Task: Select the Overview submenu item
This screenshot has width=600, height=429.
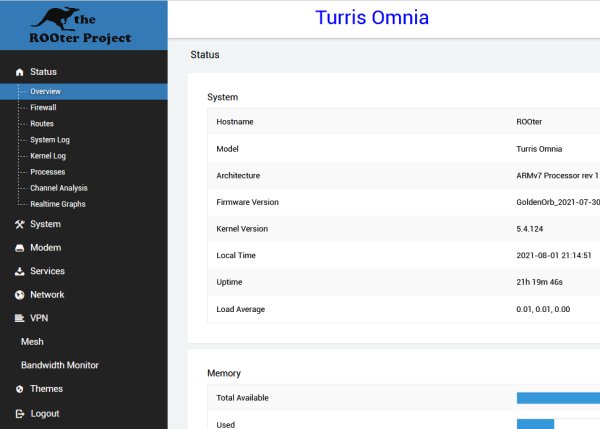Action: point(83,91)
